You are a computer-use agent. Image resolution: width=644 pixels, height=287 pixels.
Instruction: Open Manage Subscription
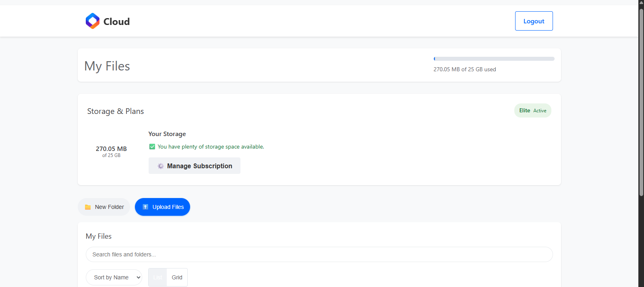194,165
